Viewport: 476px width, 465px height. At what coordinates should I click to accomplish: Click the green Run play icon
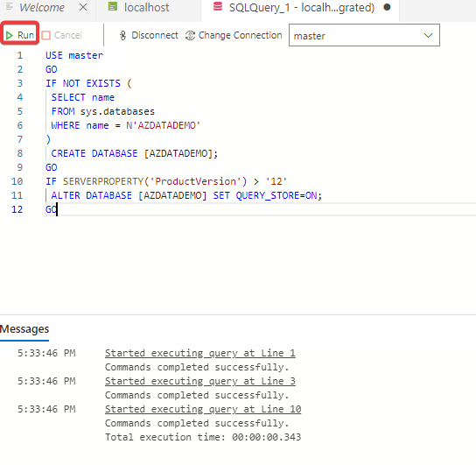pyautogui.click(x=10, y=36)
